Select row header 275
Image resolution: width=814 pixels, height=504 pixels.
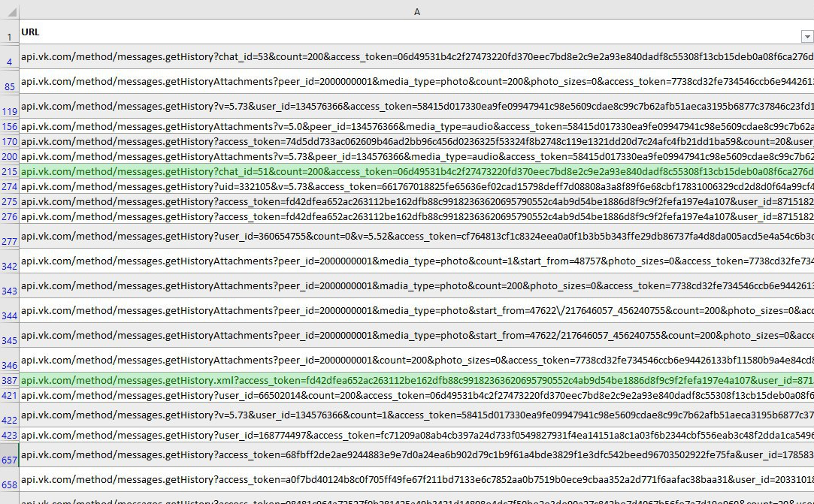pyautogui.click(x=9, y=201)
